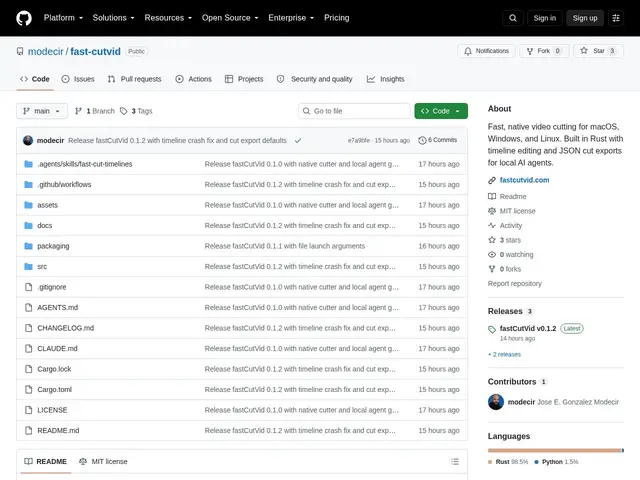
Task: Click the Sign up button
Action: tap(584, 18)
